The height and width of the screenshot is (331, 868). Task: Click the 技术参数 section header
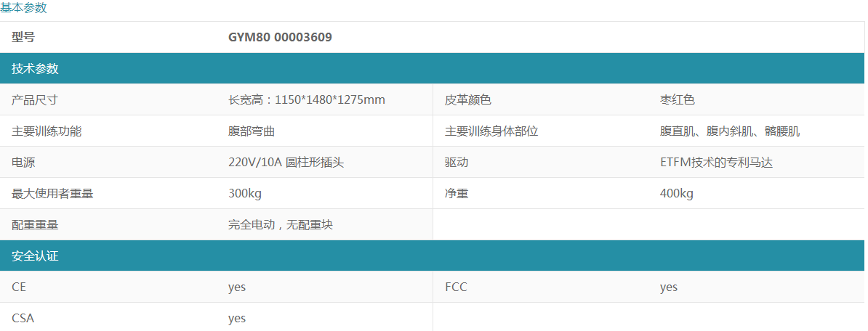pos(35,69)
